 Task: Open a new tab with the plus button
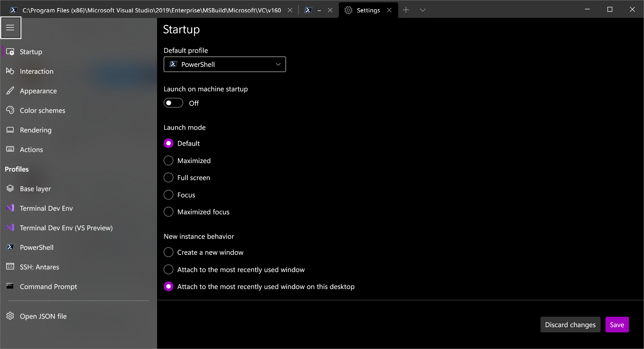pyautogui.click(x=406, y=10)
